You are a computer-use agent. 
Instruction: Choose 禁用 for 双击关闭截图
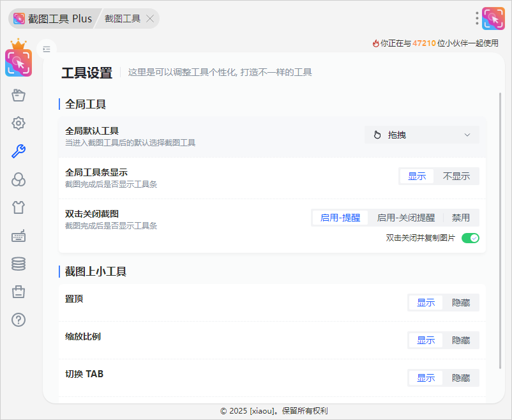(461, 218)
